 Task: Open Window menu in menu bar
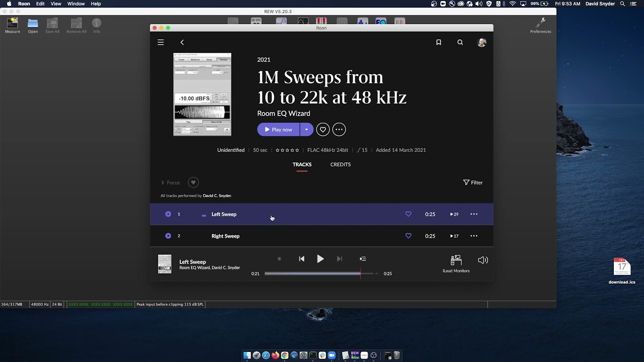[x=76, y=4]
